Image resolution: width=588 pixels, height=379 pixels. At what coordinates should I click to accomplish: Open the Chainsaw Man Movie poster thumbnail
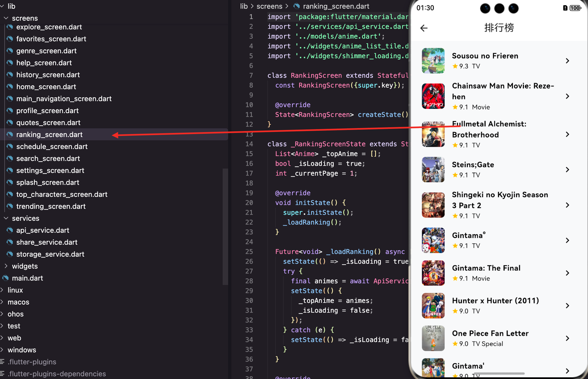tap(433, 96)
